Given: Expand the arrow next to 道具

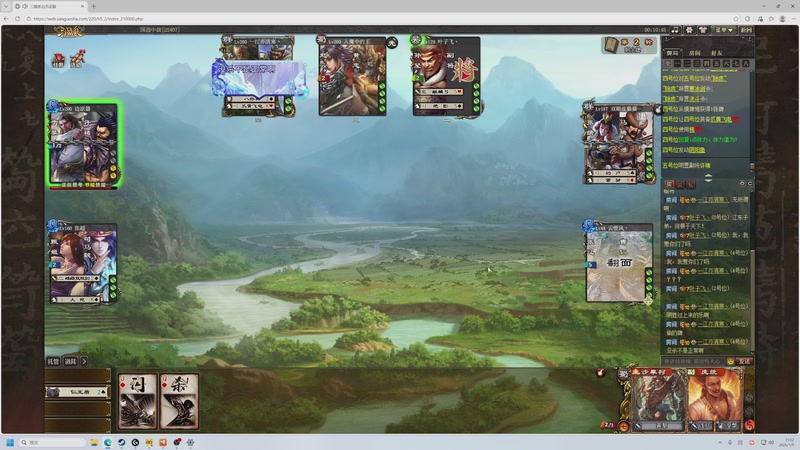Looking at the screenshot, I should pyautogui.click(x=84, y=361).
